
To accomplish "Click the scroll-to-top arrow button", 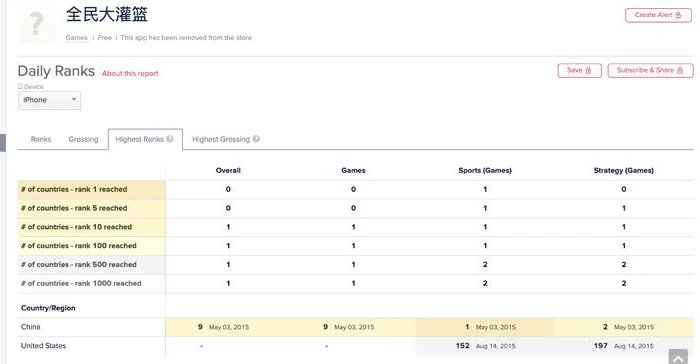I will click(x=678, y=357).
